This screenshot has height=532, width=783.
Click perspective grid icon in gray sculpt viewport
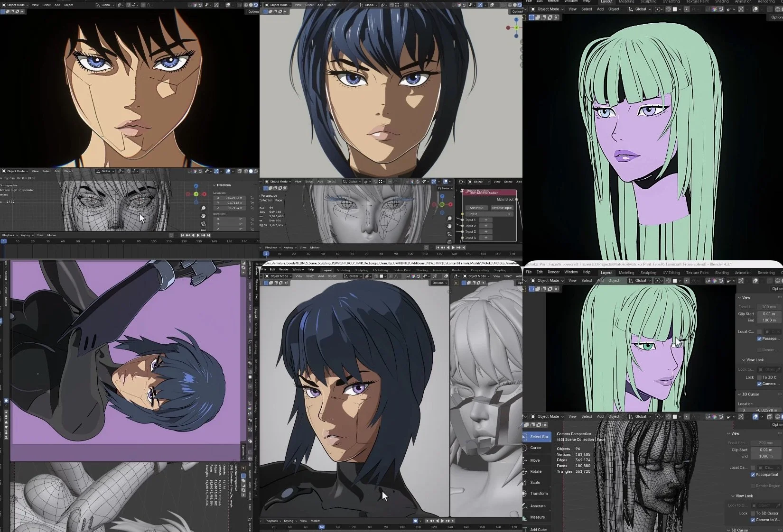449,241
